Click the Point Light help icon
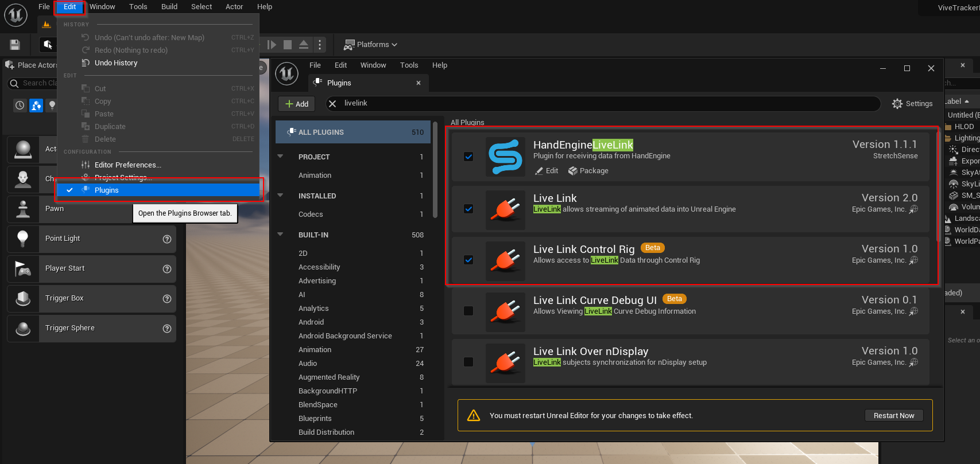 167,239
